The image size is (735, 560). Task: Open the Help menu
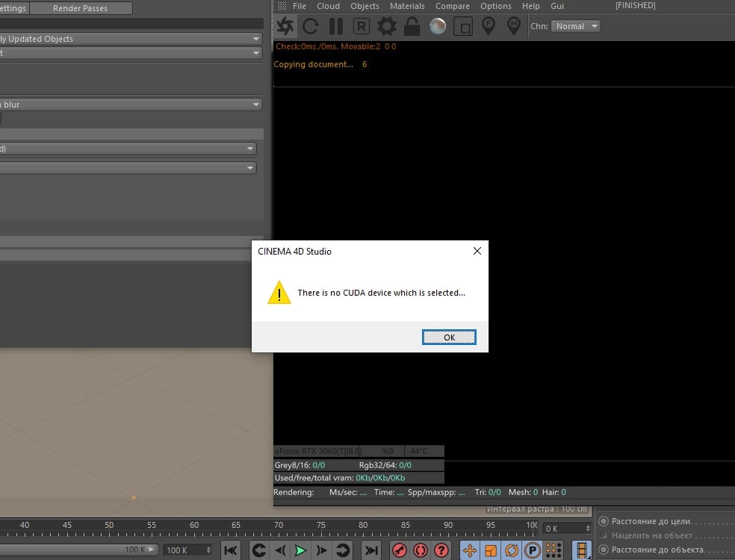click(530, 6)
